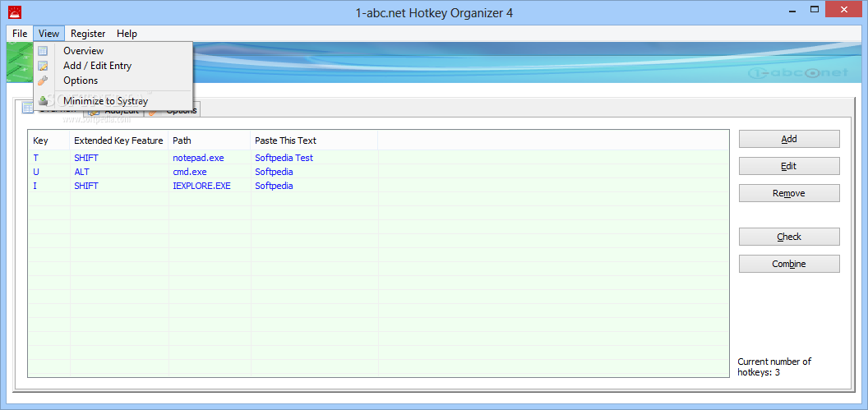Click the notepad.exe path cell
The width and height of the screenshot is (868, 410).
198,158
